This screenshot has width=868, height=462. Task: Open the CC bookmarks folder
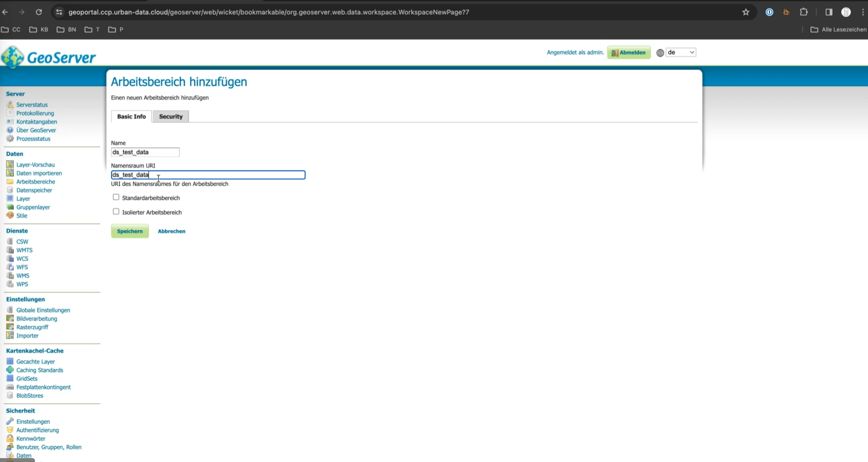tap(11, 29)
